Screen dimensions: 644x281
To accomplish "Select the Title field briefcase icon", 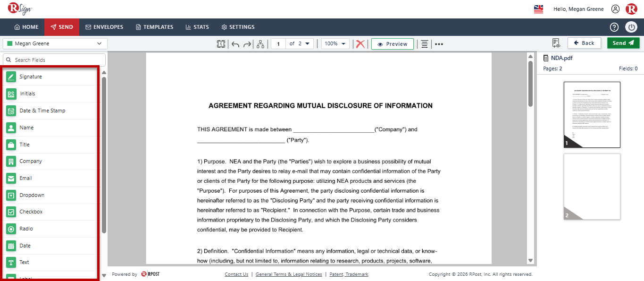I will pyautogui.click(x=11, y=145).
